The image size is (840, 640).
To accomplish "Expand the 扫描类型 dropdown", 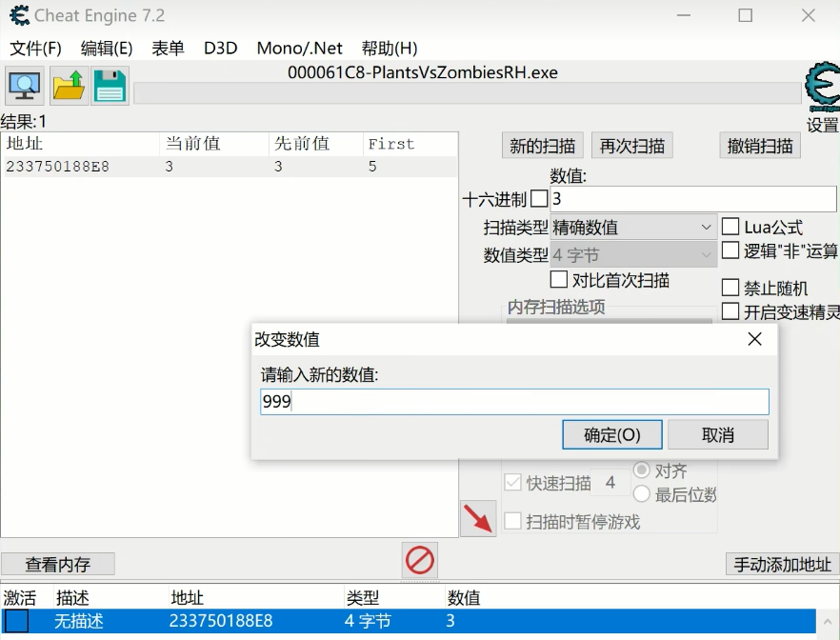I will click(632, 228).
